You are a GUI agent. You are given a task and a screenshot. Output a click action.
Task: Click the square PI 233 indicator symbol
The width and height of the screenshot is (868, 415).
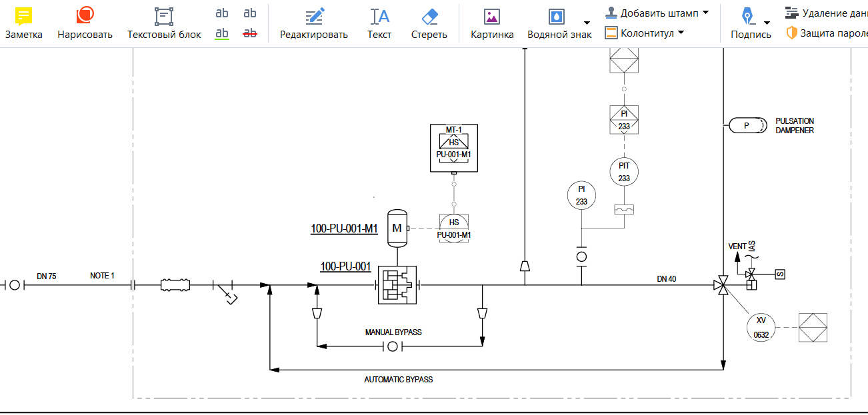(624, 121)
